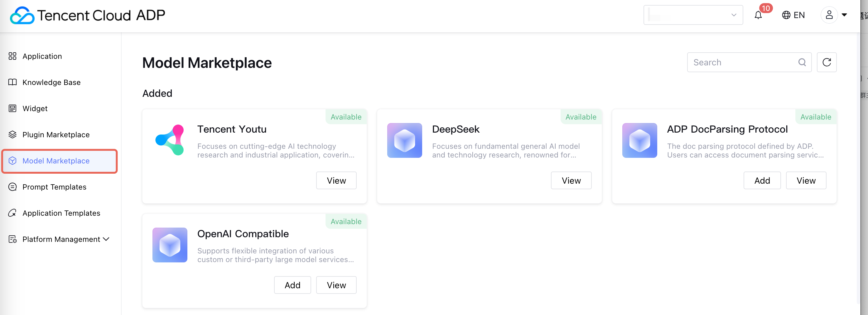This screenshot has height=315, width=868.
Task: Click the magnifier search icon
Action: click(x=802, y=62)
